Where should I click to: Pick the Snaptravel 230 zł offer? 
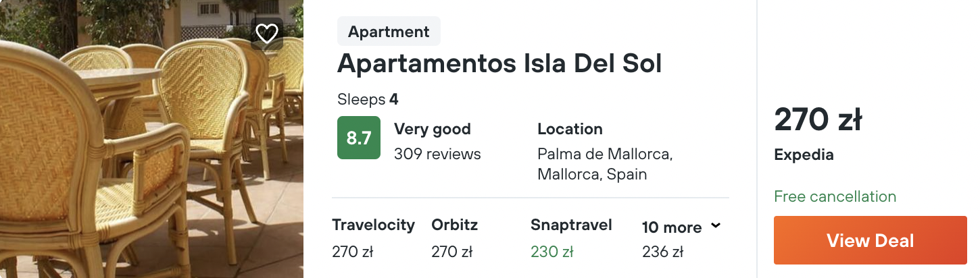pyautogui.click(x=571, y=238)
